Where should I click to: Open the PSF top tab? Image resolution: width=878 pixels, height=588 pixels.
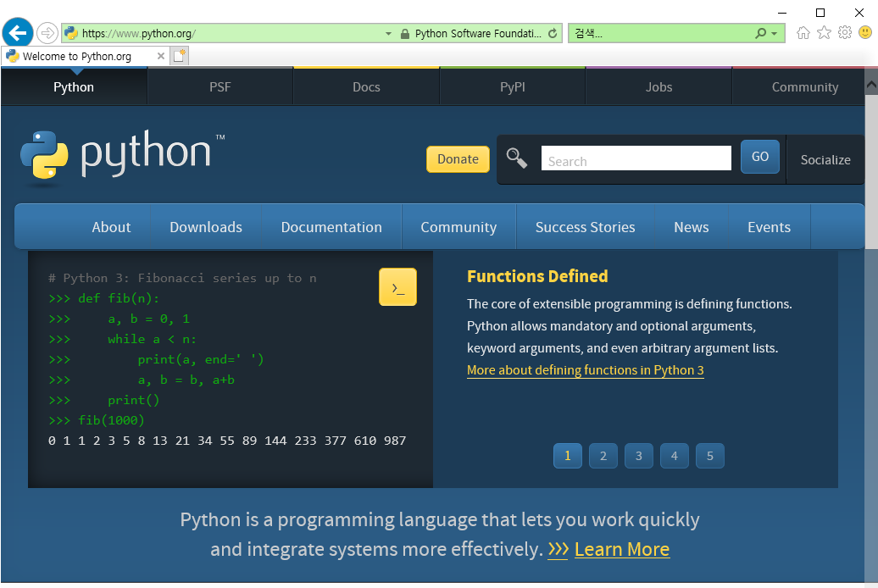tap(220, 86)
